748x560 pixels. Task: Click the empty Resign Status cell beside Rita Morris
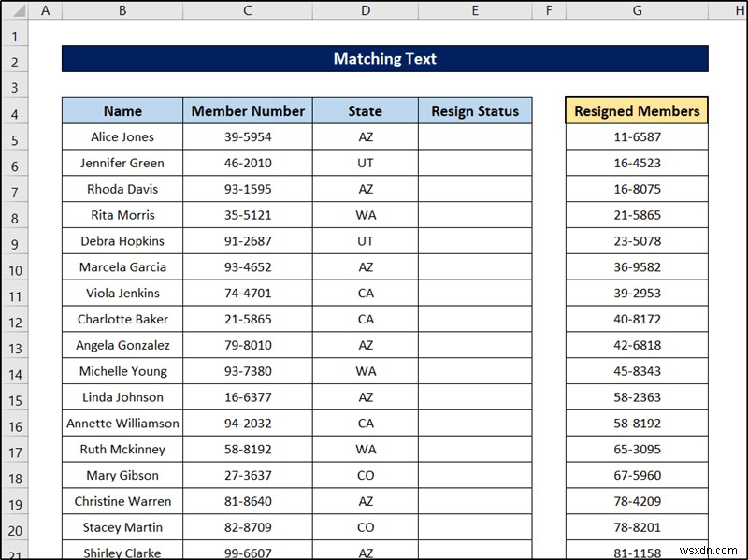(x=475, y=215)
